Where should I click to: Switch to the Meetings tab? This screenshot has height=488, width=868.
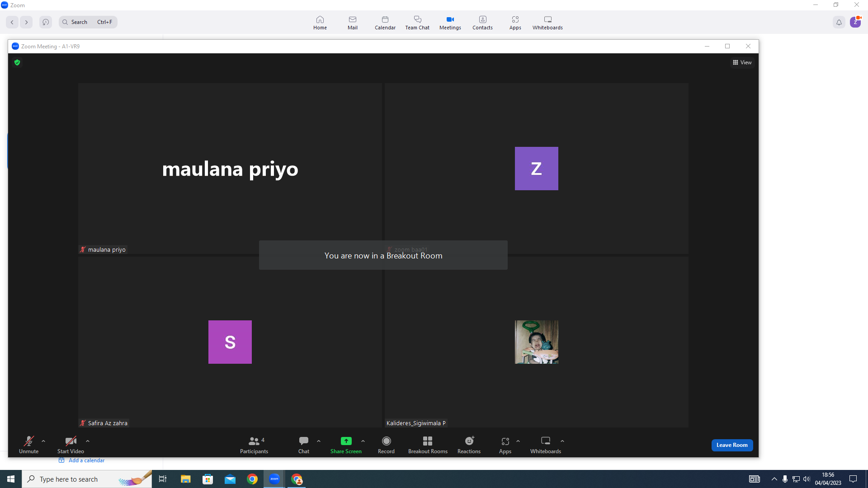[x=450, y=23]
